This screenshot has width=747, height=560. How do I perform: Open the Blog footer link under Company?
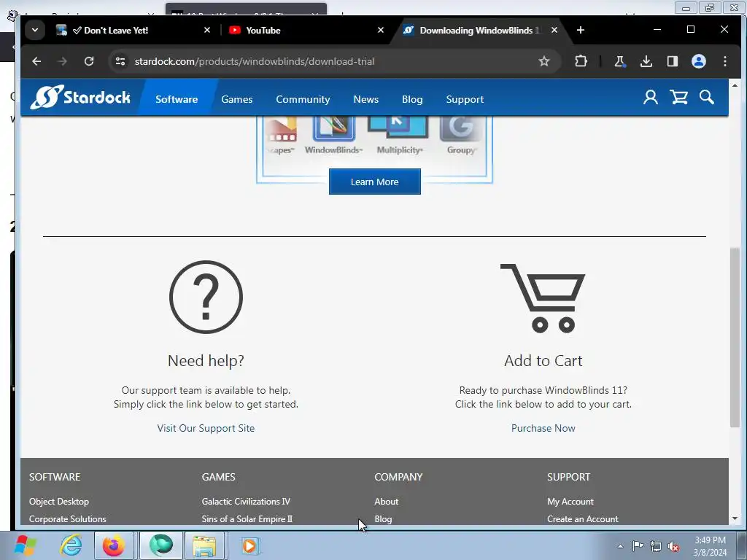[383, 519]
